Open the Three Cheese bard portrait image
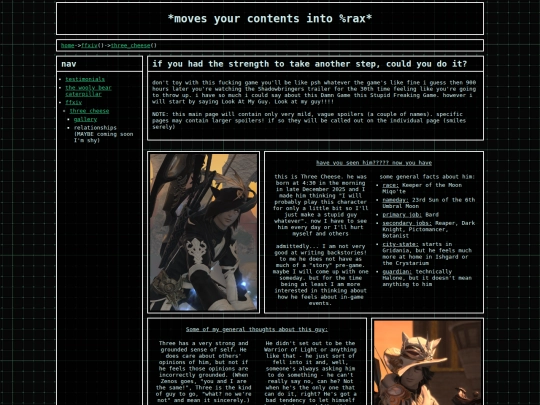The image size is (540, 405). [x=204, y=232]
